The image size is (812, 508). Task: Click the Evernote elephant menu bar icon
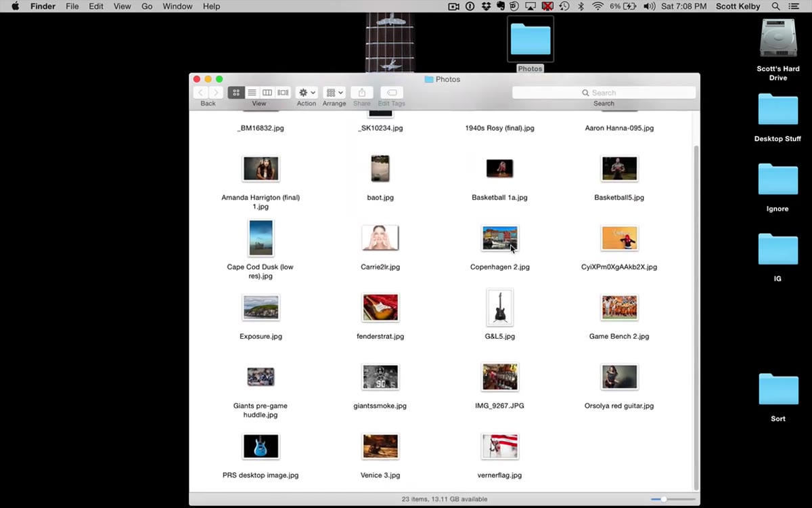[x=500, y=6]
